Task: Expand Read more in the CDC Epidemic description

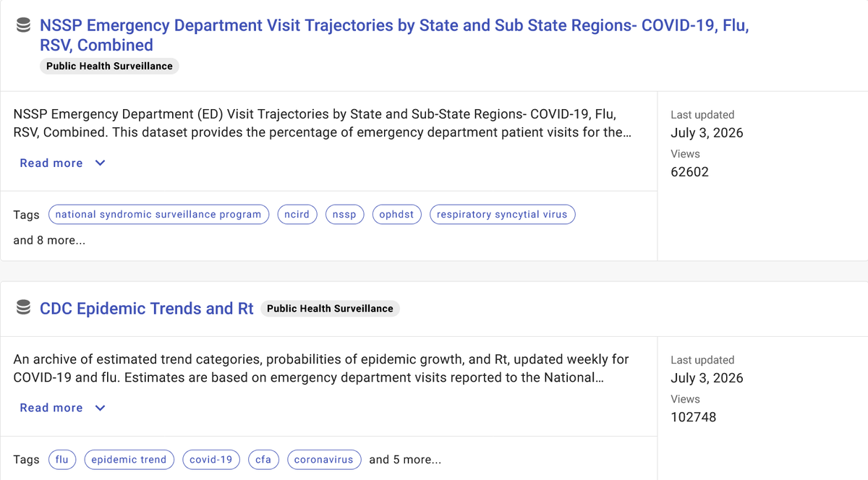Action: pyautogui.click(x=51, y=408)
